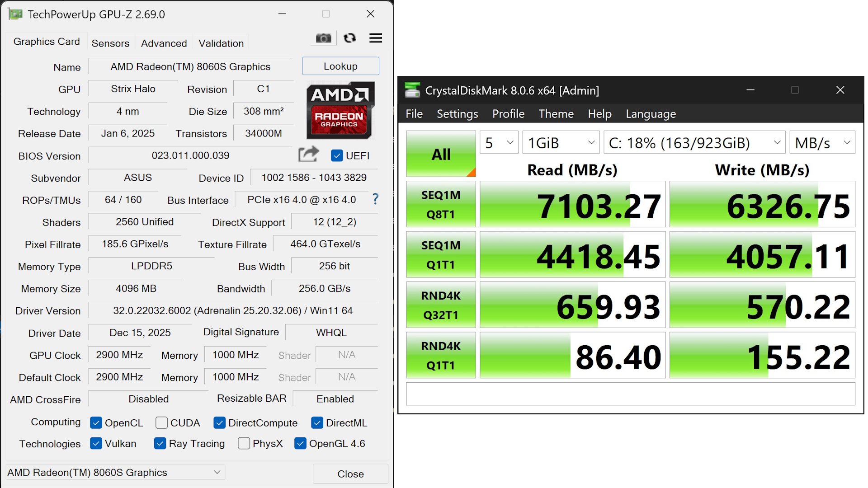Click the GPU-Z screenshot camera icon
The height and width of the screenshot is (488, 868).
(x=323, y=38)
